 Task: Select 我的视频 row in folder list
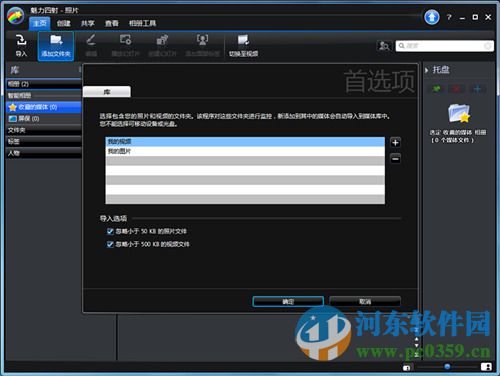pyautogui.click(x=245, y=142)
